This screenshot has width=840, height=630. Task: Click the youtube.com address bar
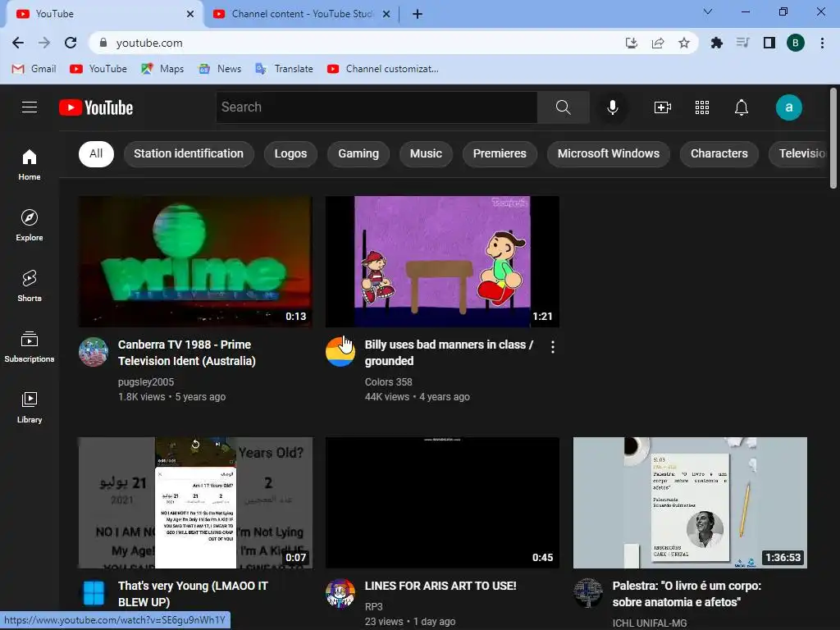click(x=354, y=43)
